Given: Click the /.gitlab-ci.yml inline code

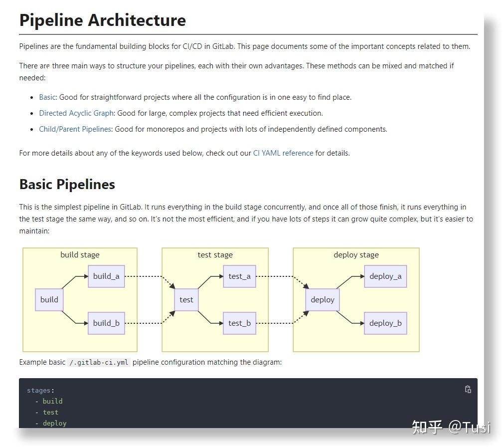Looking at the screenshot, I should tap(99, 363).
